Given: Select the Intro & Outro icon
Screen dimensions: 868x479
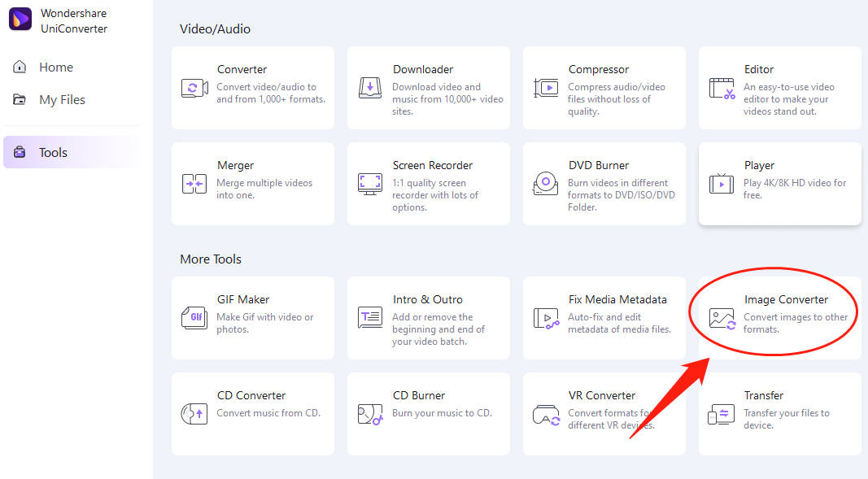Looking at the screenshot, I should (x=369, y=318).
